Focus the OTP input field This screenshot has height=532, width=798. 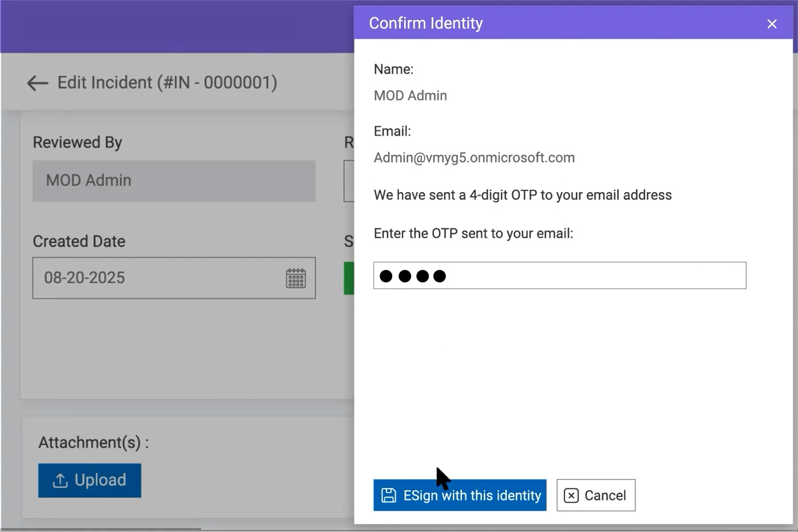click(560, 276)
